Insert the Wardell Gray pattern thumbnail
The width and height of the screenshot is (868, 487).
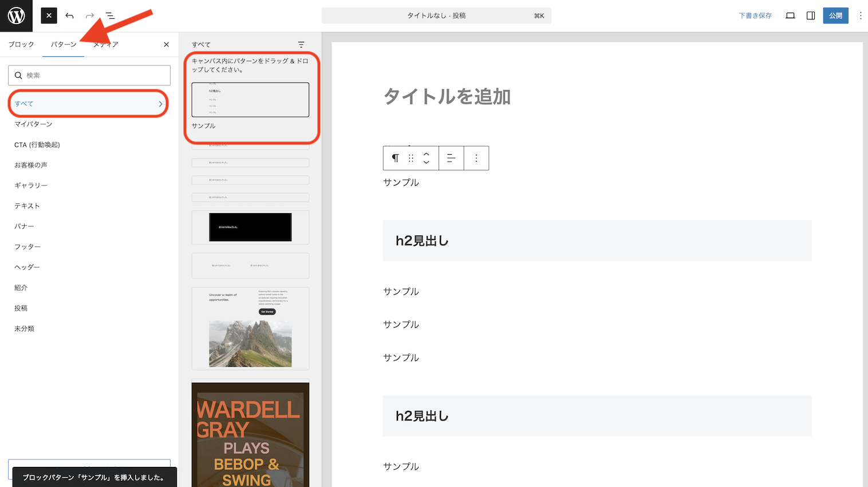click(250, 435)
